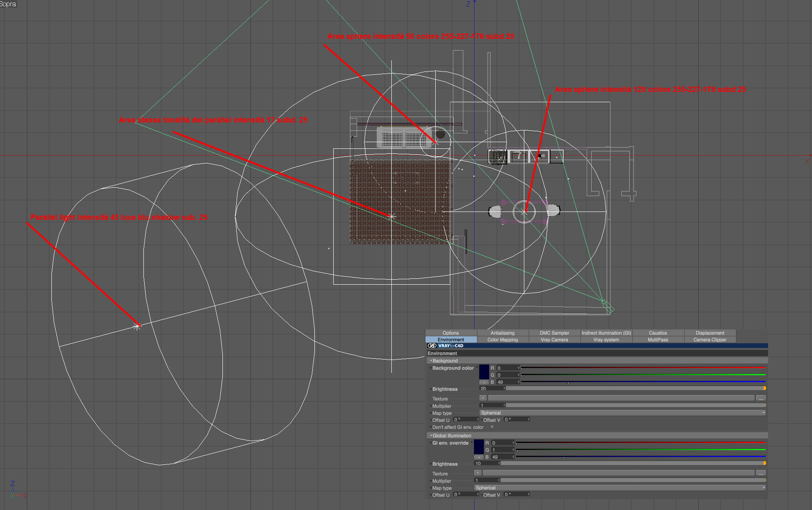Screen dimensions: 812x510
Task: Switch to the Color Mapping tab
Action: point(502,340)
